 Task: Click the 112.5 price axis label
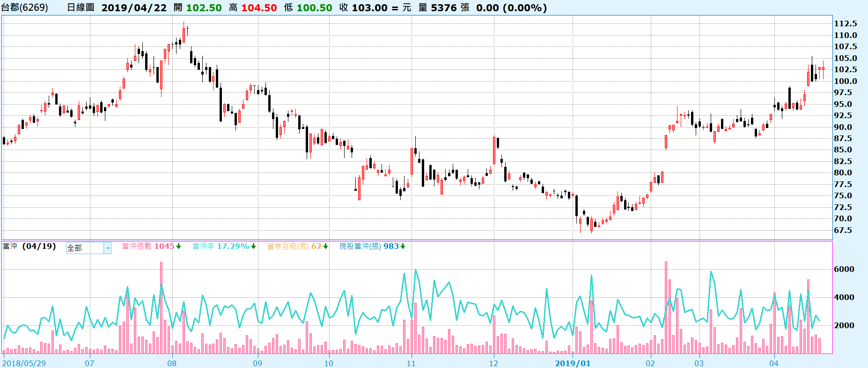846,23
